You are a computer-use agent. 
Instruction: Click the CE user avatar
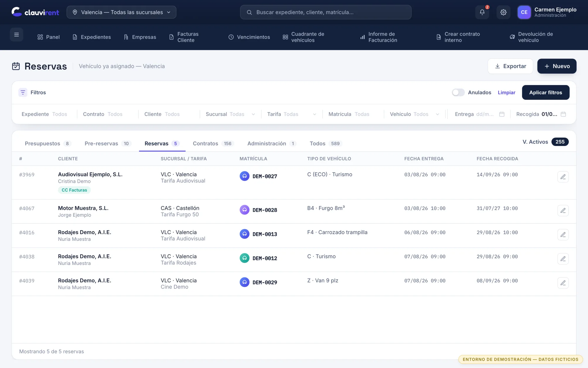point(524,12)
